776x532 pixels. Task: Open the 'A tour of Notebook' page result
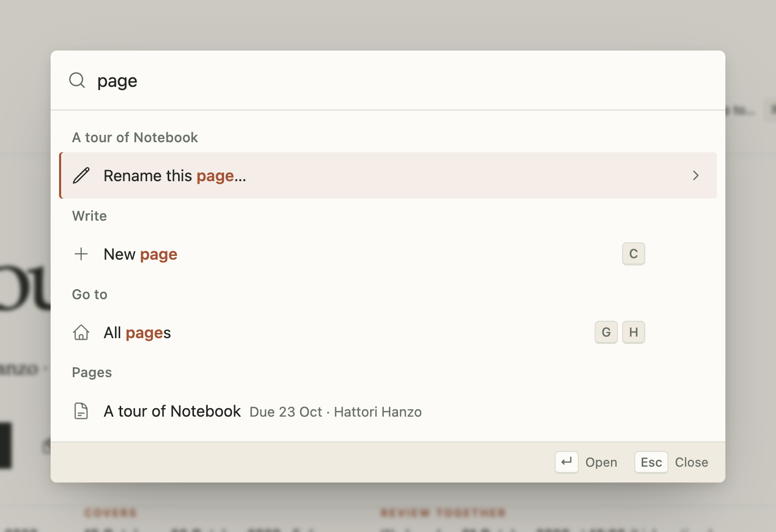pos(388,411)
